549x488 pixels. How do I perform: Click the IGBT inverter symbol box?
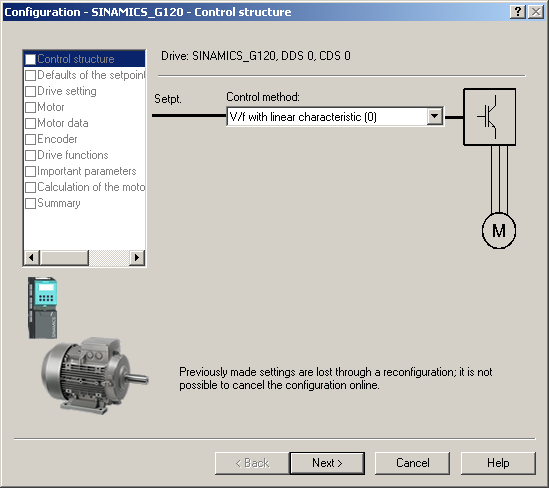(489, 117)
